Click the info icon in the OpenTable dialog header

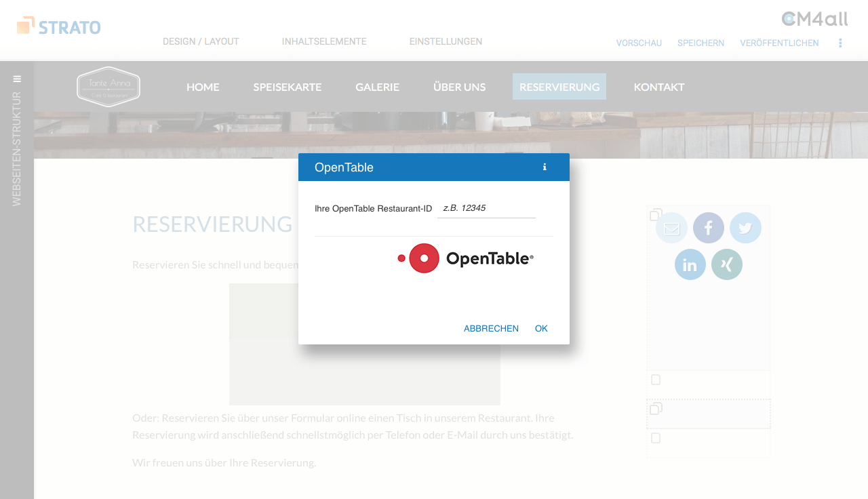(545, 167)
